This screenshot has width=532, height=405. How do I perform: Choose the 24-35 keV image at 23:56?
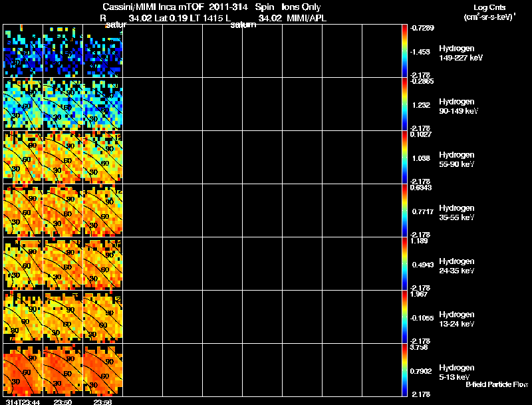point(103,264)
